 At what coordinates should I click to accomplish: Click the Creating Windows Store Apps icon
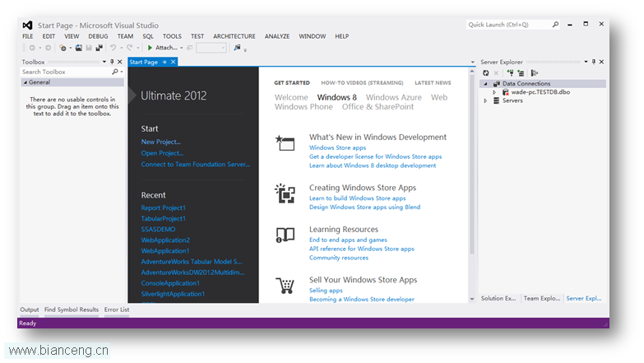pos(285,193)
